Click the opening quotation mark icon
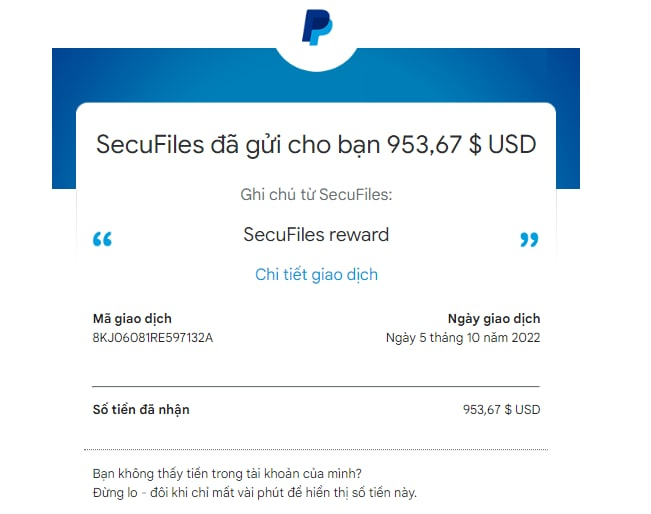Screen dimensions: 651x514 click(x=102, y=239)
